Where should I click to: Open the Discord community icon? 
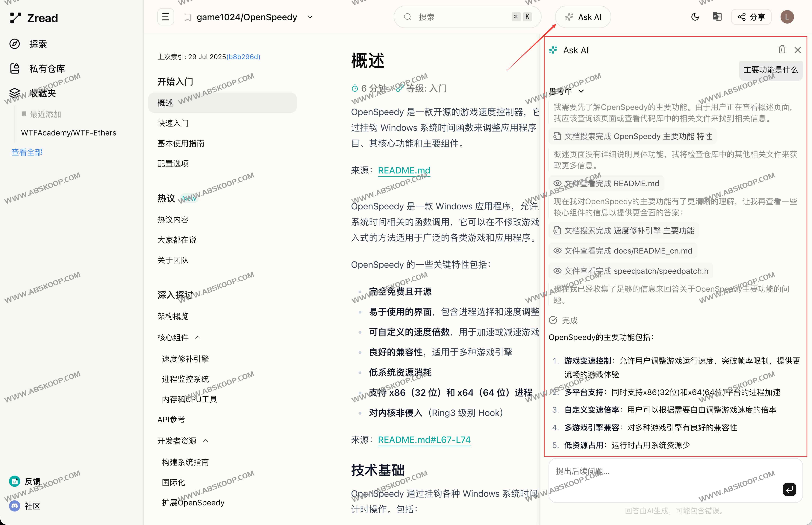pos(15,506)
